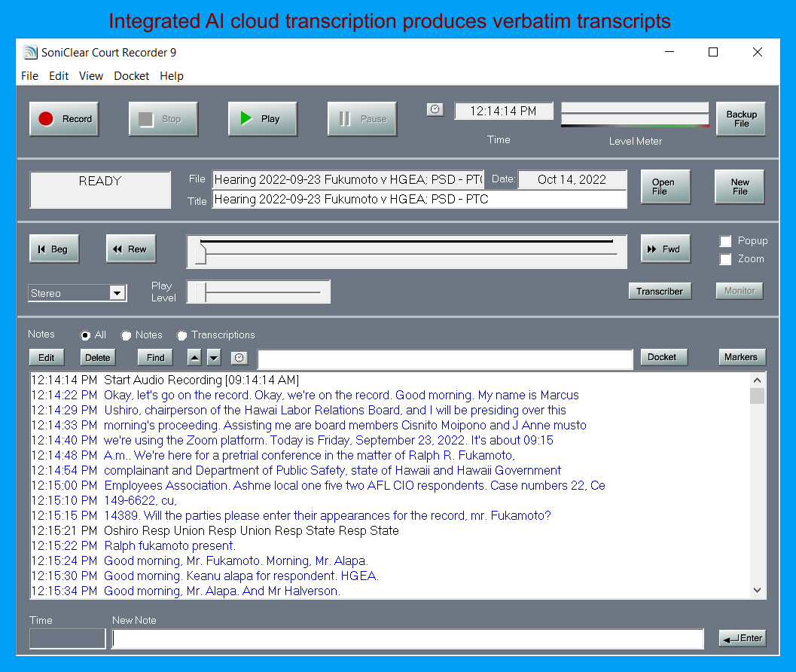
Task: Click inside the New Note field
Action: 407,638
